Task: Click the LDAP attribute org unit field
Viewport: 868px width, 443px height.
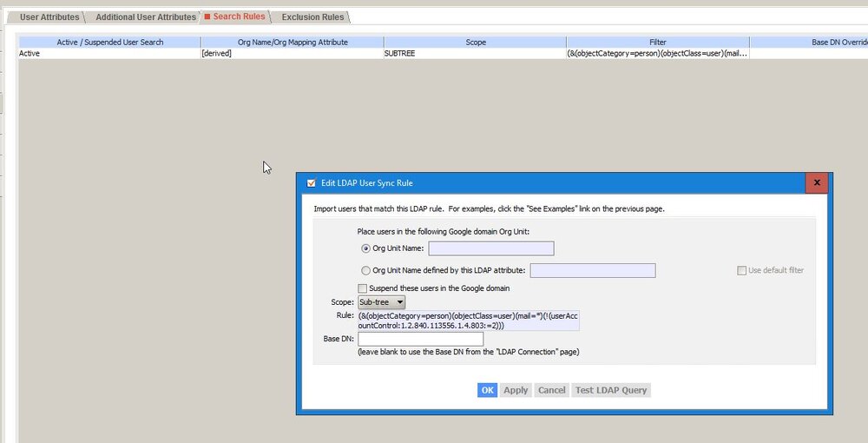Action: point(593,271)
